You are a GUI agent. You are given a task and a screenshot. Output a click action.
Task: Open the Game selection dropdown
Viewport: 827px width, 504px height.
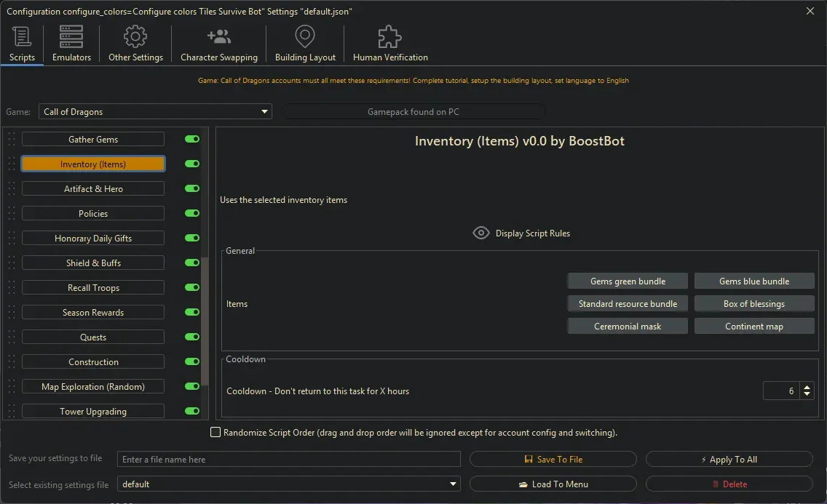[x=264, y=111]
